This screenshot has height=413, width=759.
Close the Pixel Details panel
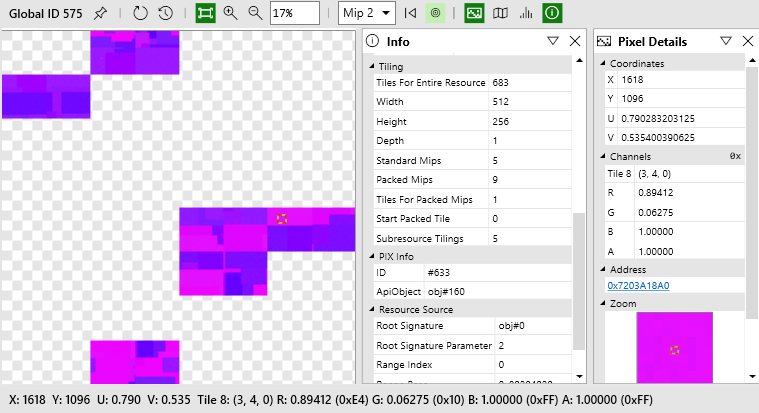point(748,41)
